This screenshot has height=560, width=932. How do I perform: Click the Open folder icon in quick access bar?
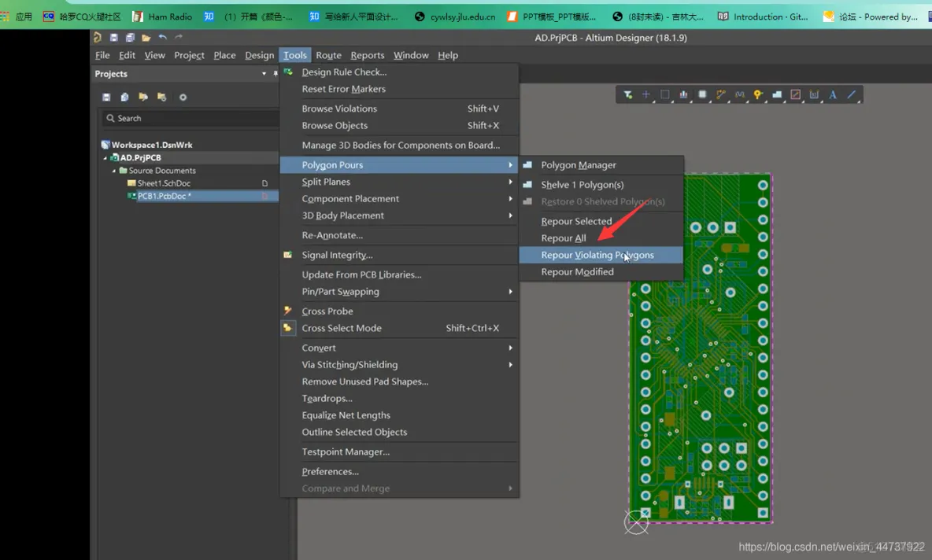pos(146,38)
